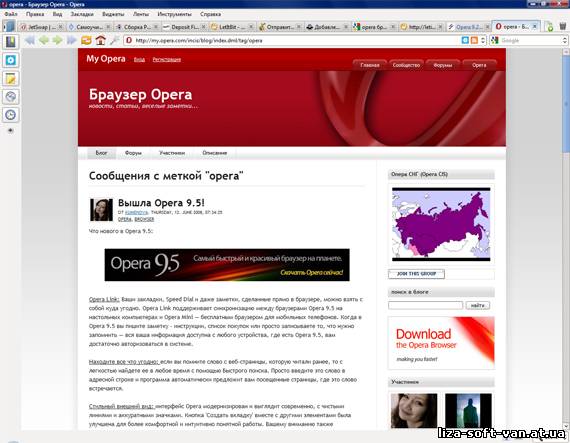Open the History clock panel in sidebar

point(11,115)
